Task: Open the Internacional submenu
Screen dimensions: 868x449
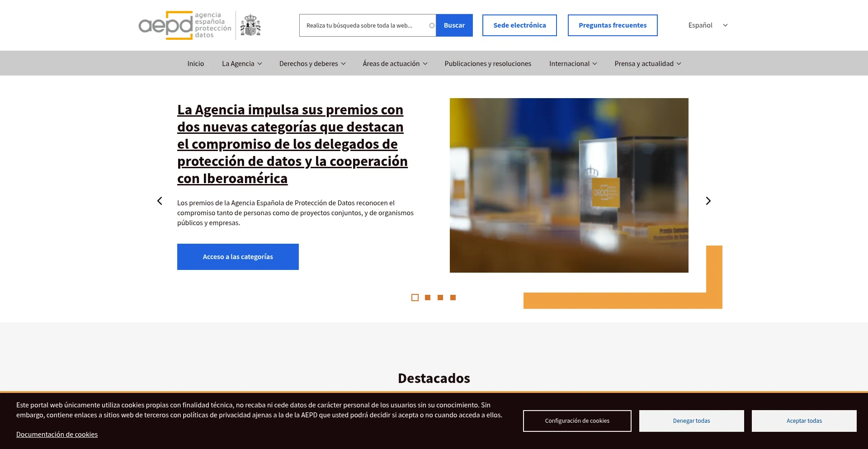Action: coord(573,64)
